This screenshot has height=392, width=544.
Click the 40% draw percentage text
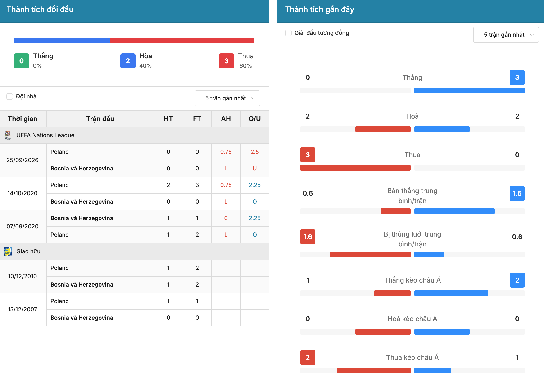coord(145,66)
